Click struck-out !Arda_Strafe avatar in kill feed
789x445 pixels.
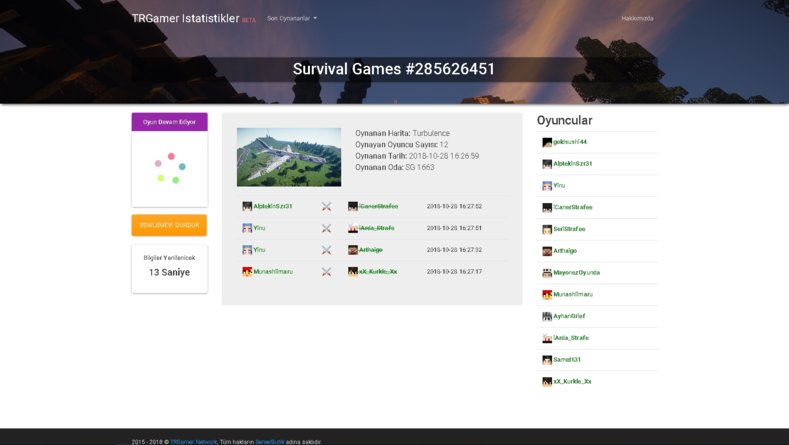click(x=353, y=228)
